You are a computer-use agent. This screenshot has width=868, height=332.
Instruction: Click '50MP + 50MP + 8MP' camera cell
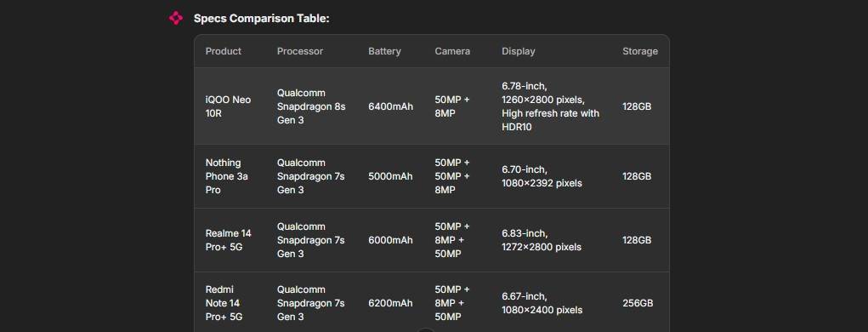451,176
